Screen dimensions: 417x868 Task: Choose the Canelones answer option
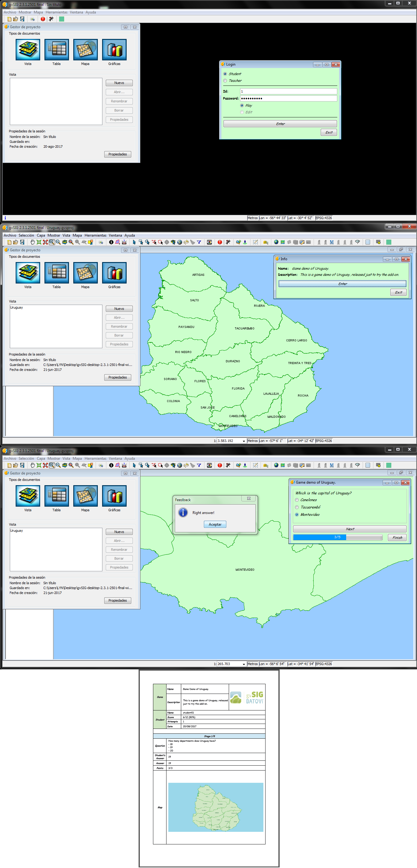click(x=297, y=500)
